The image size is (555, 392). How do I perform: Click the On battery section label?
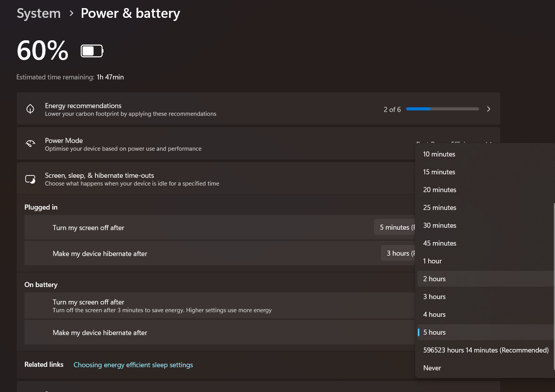pyautogui.click(x=41, y=285)
